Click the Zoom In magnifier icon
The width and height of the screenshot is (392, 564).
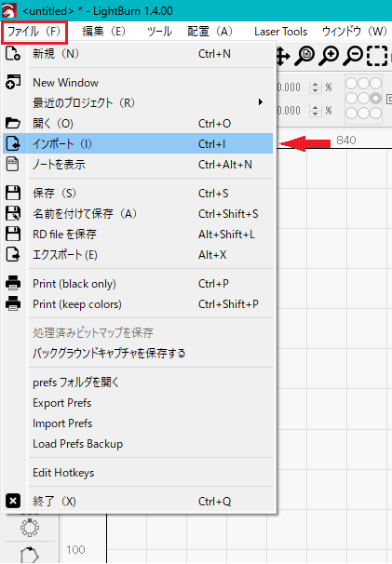[329, 56]
